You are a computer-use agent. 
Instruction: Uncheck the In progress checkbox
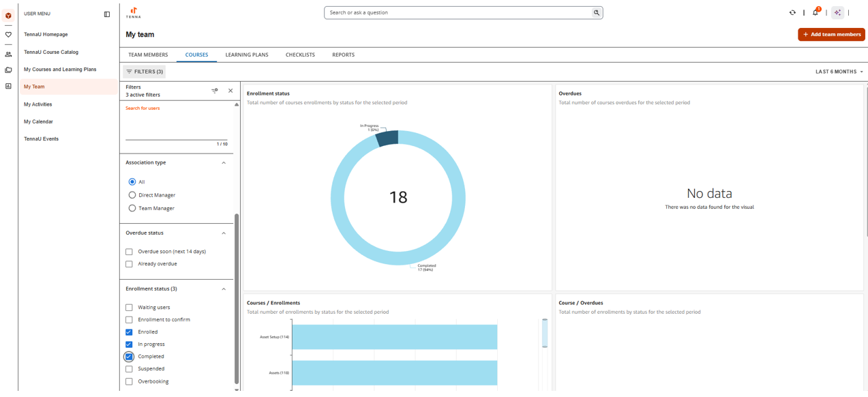(x=129, y=344)
